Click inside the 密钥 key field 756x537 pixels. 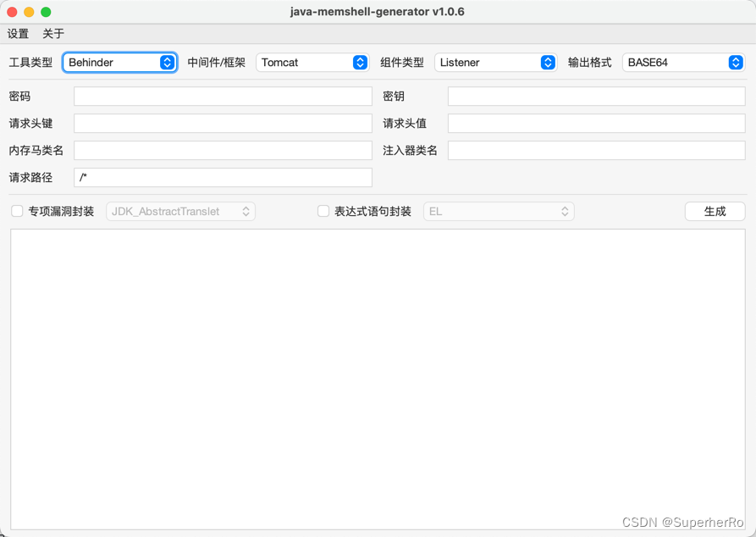click(595, 96)
